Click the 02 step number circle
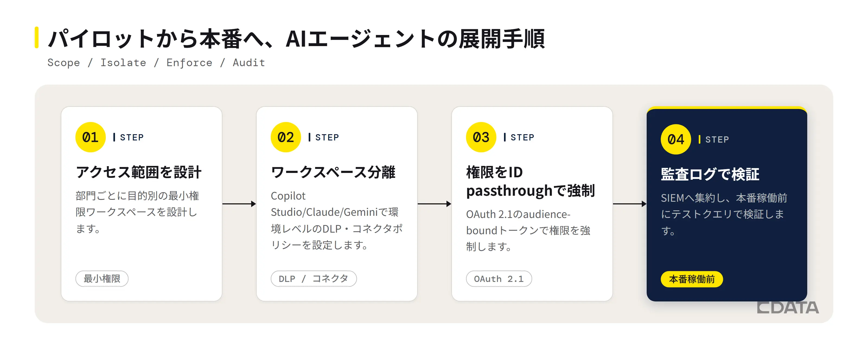This screenshot has width=868, height=347. tap(286, 137)
